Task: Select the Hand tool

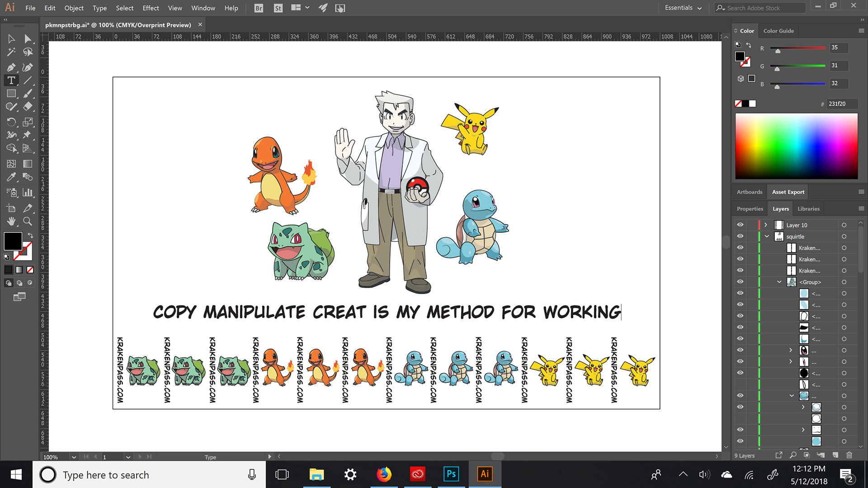Action: [11, 221]
